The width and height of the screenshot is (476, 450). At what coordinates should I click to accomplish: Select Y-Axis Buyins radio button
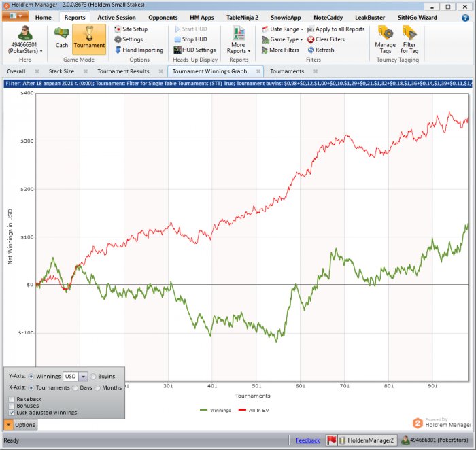coord(93,377)
